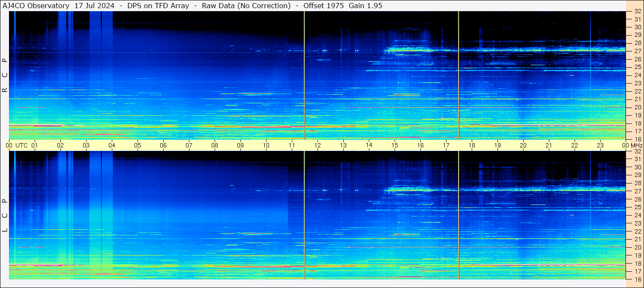Select the 10 hour tick label

(266, 145)
